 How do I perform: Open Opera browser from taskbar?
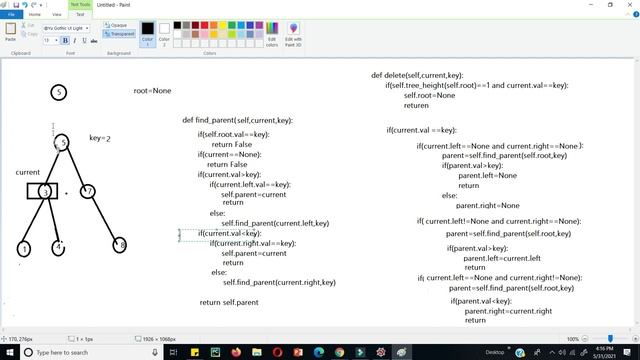278,352
